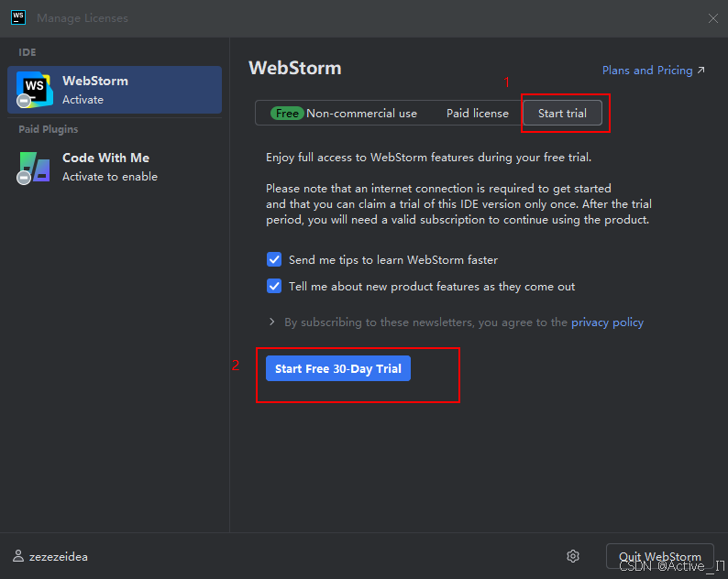The height and width of the screenshot is (579, 728).
Task: Open the privacy policy link
Action: click(x=607, y=322)
